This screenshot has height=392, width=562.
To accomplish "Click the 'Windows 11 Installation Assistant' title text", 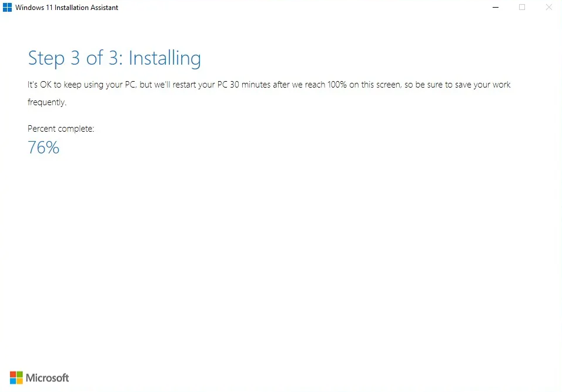I will coord(66,8).
